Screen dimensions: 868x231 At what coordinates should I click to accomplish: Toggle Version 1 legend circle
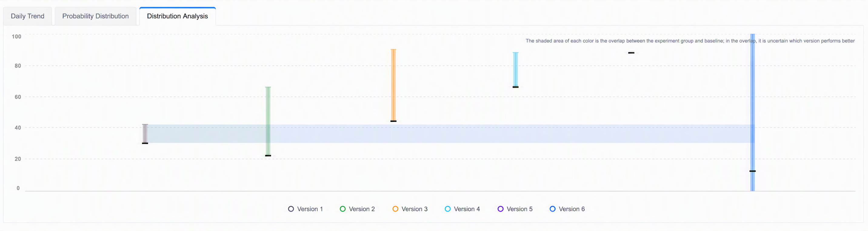point(291,209)
